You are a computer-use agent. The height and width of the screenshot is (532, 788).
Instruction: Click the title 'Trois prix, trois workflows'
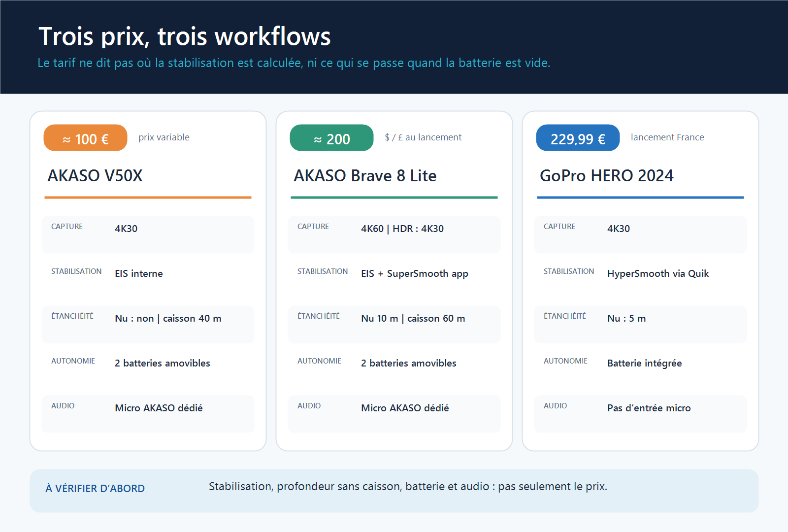coord(185,36)
